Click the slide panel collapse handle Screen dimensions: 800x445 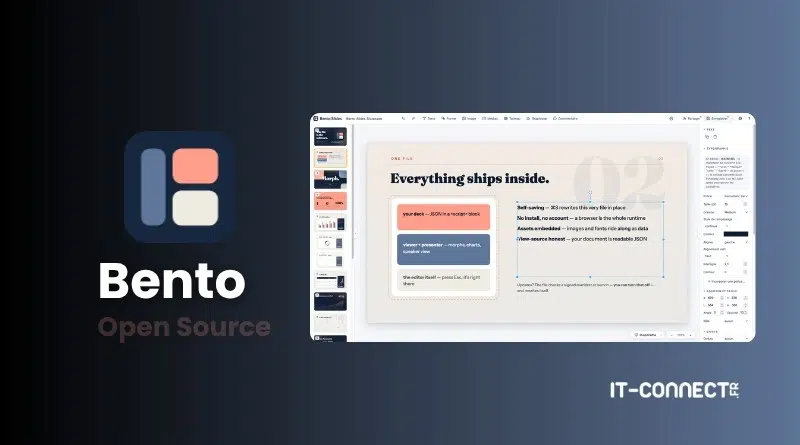click(x=356, y=234)
